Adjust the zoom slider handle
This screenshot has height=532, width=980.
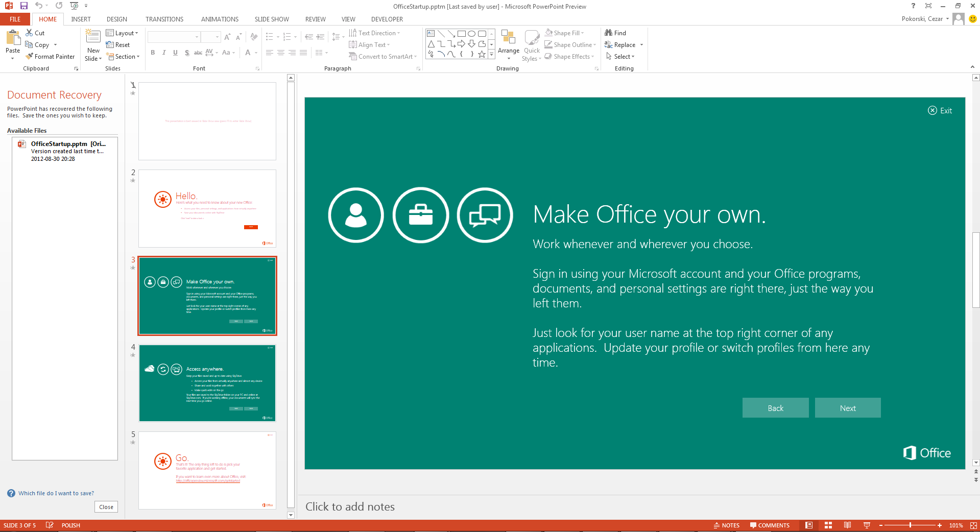[910, 525]
